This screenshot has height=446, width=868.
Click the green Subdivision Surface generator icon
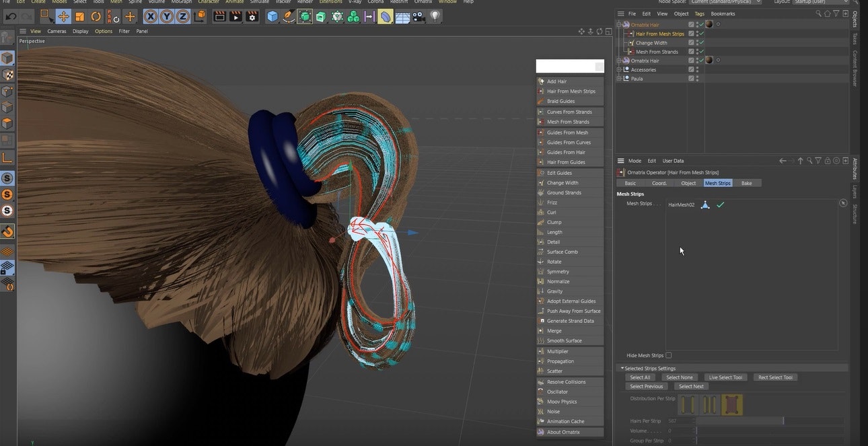(x=305, y=16)
